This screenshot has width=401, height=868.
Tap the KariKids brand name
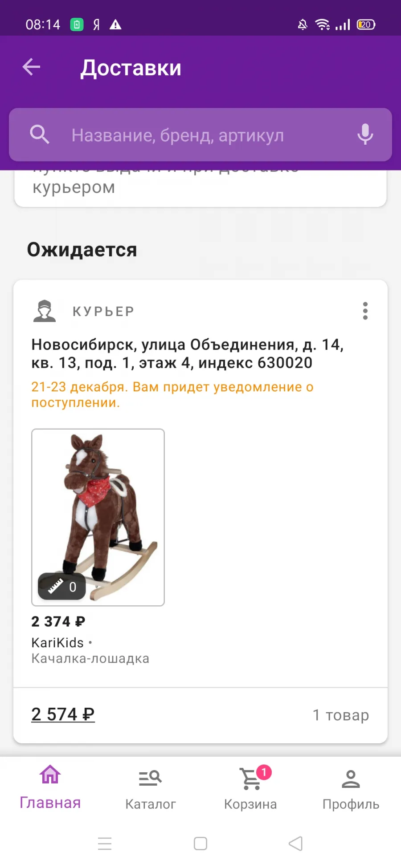57,643
